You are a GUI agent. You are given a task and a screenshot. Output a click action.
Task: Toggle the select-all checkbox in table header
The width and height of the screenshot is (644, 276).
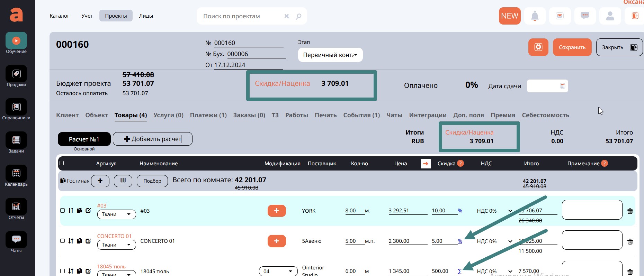point(62,163)
